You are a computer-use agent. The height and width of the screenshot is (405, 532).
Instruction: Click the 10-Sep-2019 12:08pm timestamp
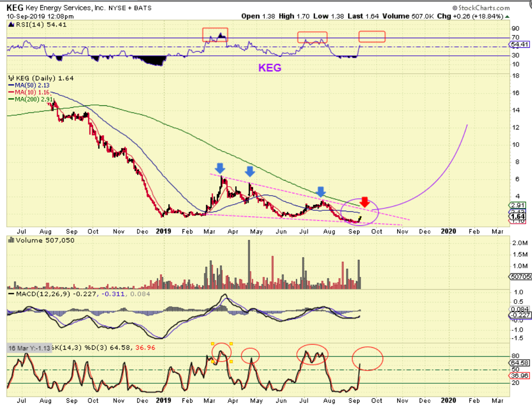click(40, 16)
